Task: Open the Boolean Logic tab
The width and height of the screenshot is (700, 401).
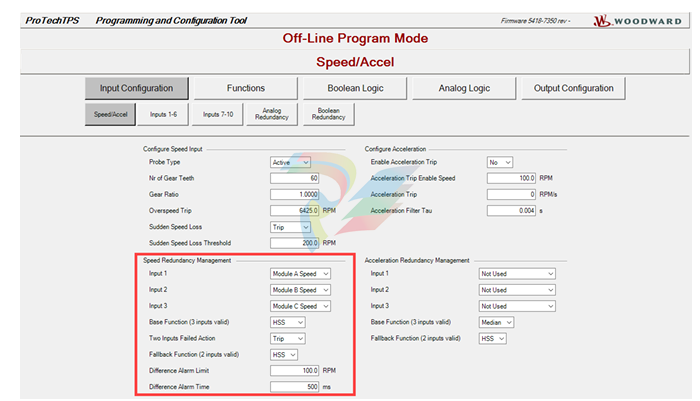Action: click(354, 88)
